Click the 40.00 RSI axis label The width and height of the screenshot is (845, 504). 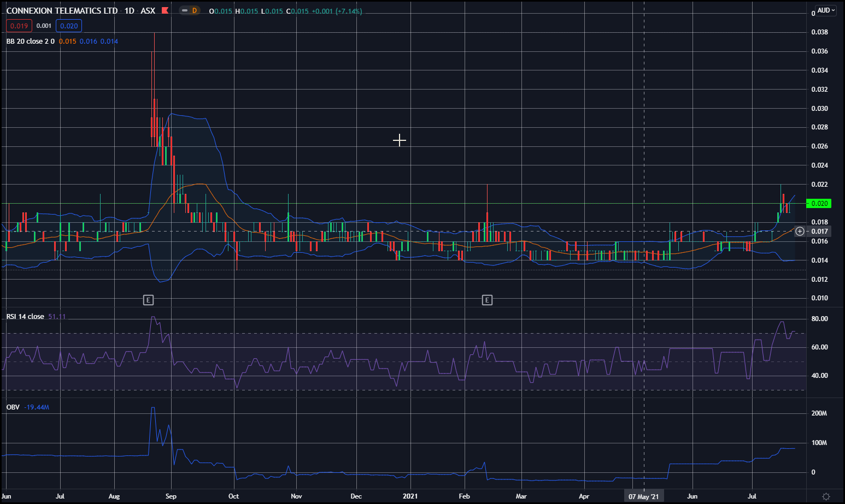click(819, 376)
